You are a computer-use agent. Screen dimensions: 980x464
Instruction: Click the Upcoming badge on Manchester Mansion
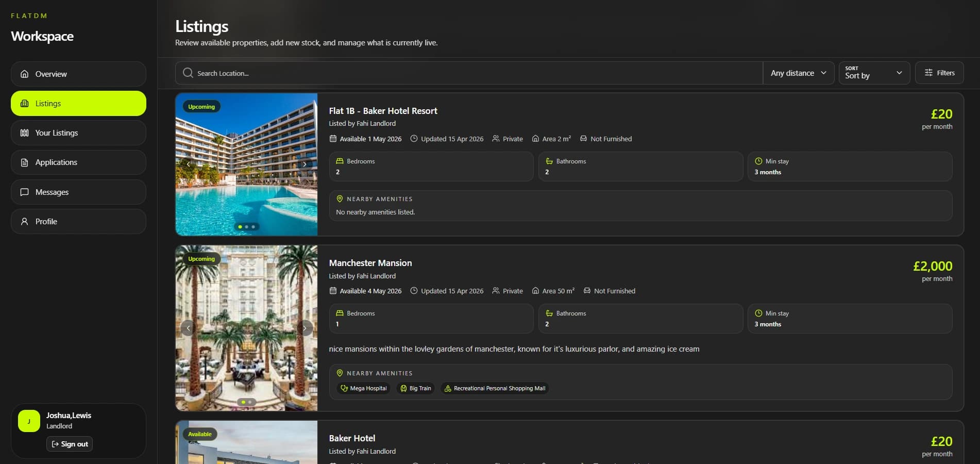[201, 259]
